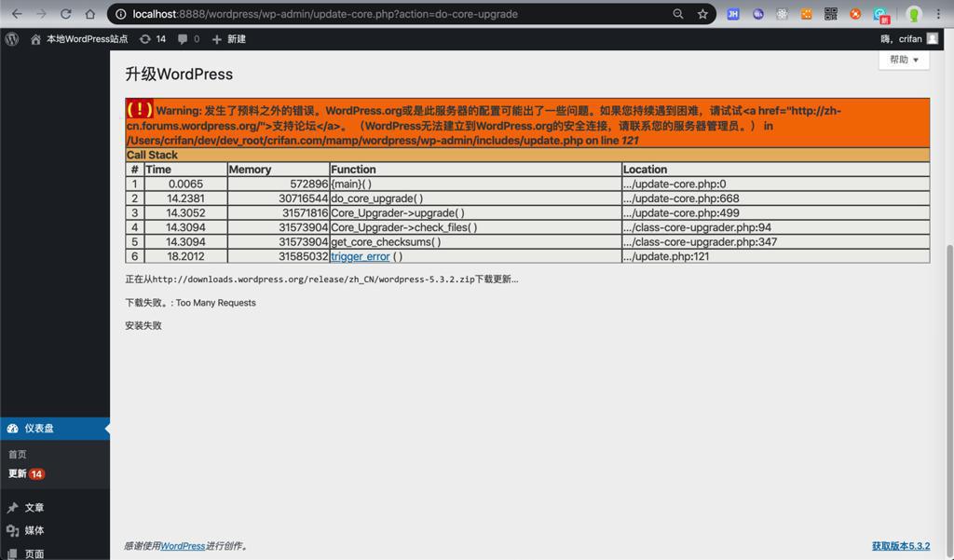This screenshot has height=560, width=954.
Task: Click the get_core_checksums() function cell
Action: (475, 241)
